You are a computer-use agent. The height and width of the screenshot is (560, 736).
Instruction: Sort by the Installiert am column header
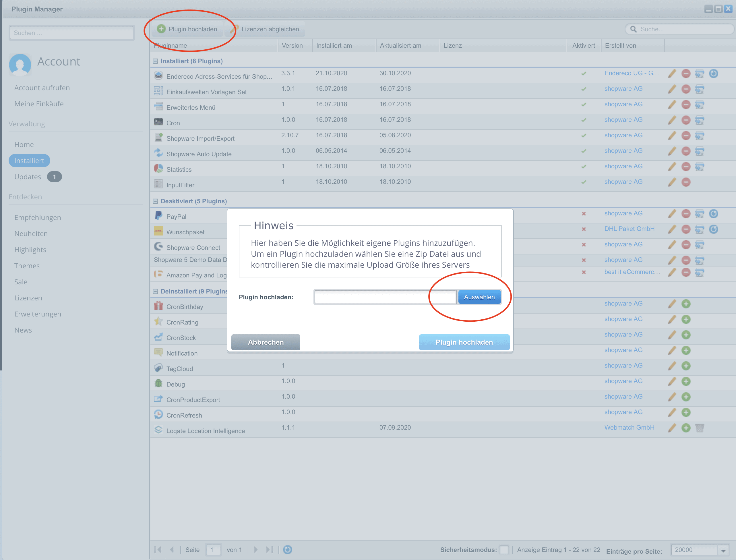coord(344,46)
